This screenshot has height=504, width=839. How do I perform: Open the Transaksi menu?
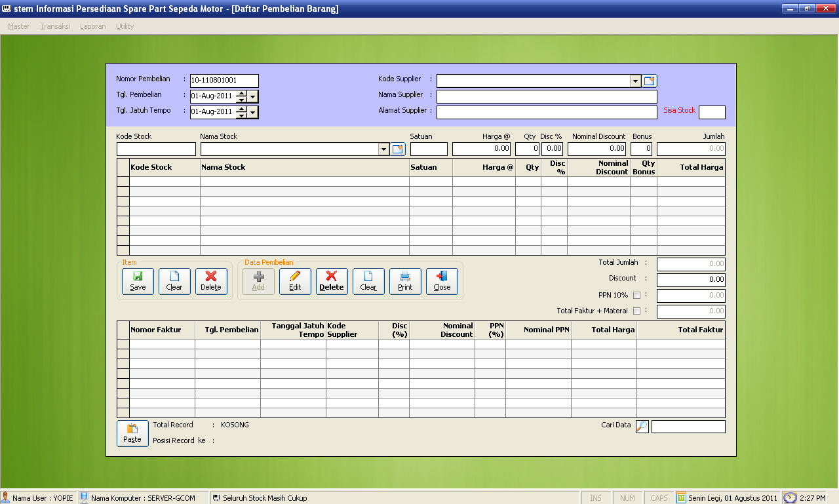tap(55, 26)
